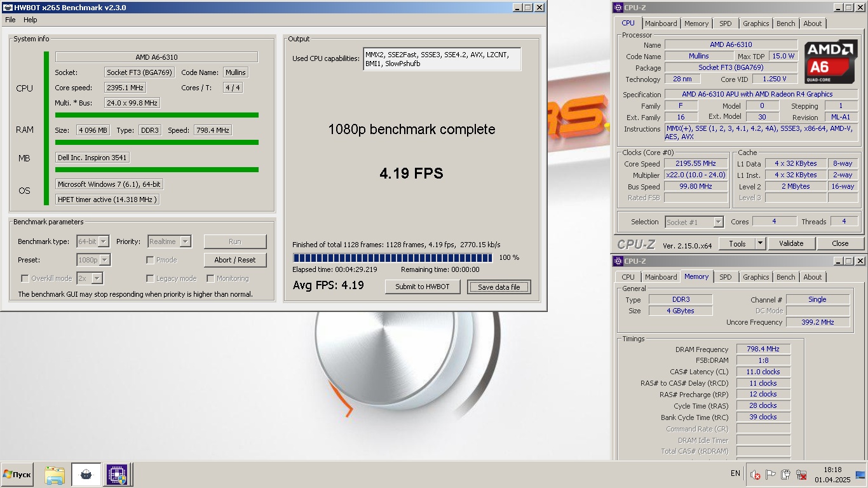Screen dimensions: 868x488
Task: Open File Explorer from the taskbar
Action: pos(55,475)
